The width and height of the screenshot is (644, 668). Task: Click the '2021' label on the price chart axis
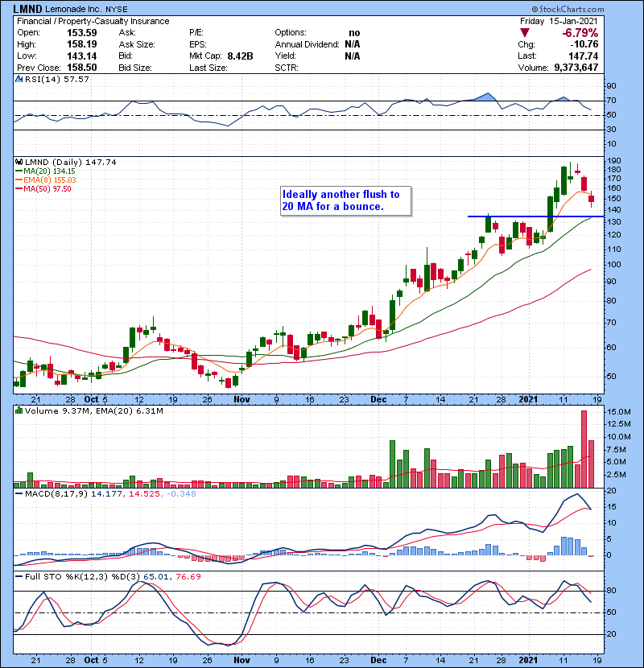[528, 399]
